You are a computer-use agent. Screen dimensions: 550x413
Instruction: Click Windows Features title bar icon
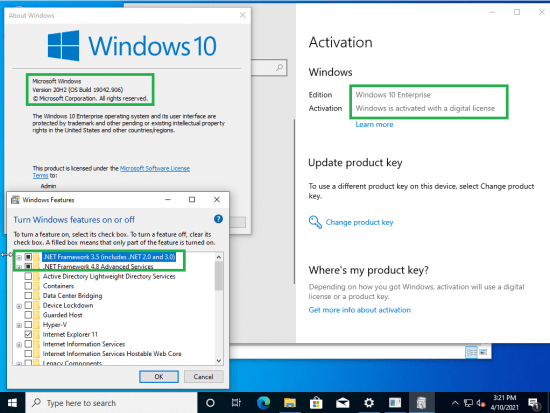click(15, 200)
